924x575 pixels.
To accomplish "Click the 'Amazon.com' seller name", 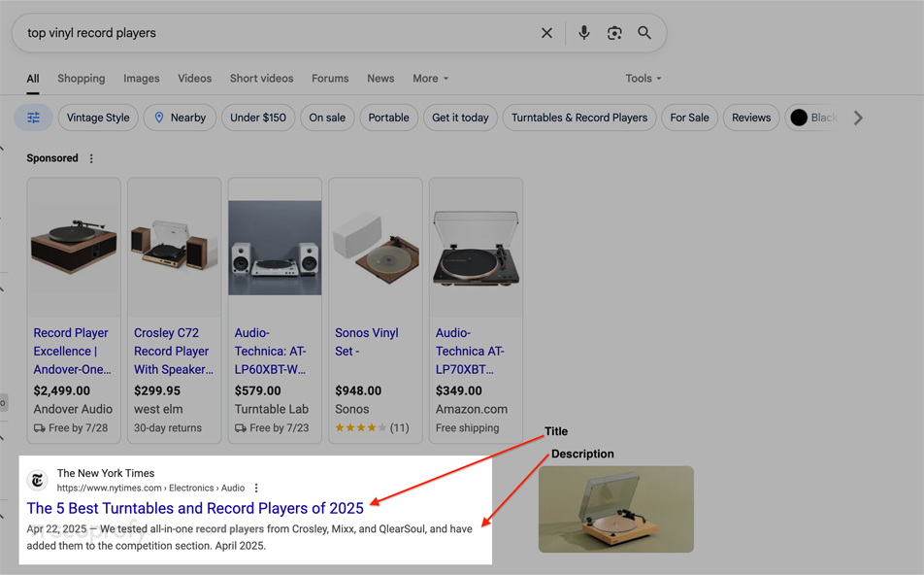I will click(472, 409).
